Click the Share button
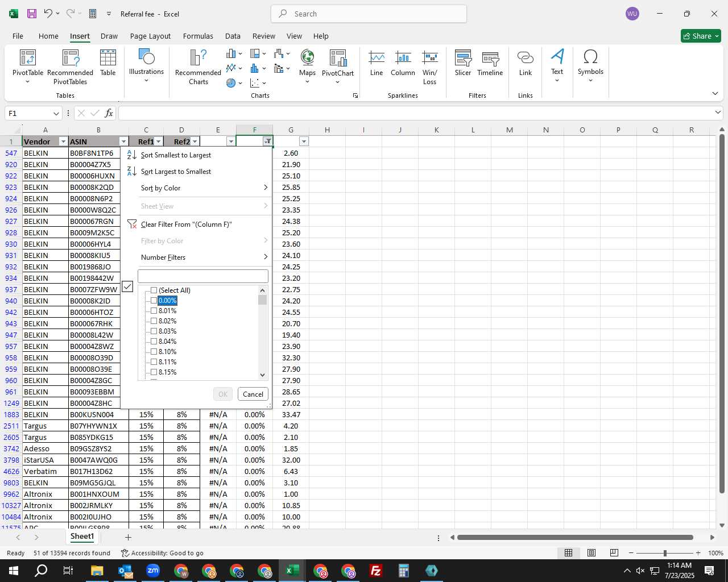Image resolution: width=728 pixels, height=582 pixels. (x=701, y=36)
